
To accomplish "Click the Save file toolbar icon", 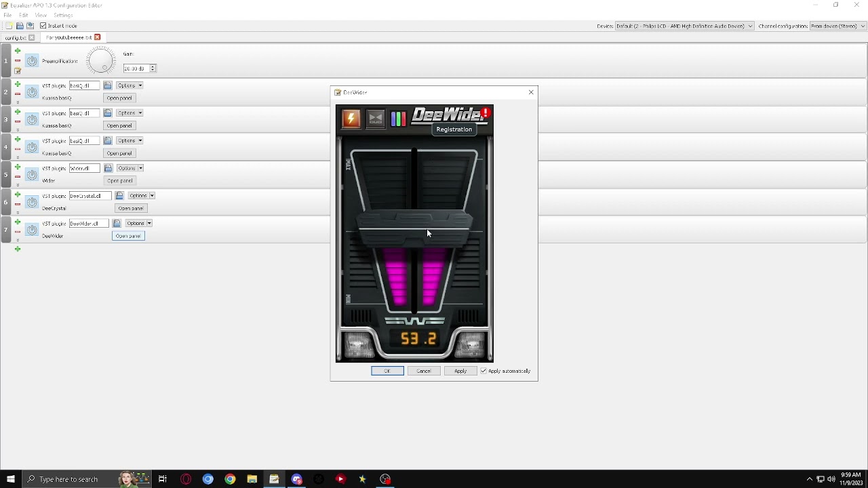I will 30,26.
